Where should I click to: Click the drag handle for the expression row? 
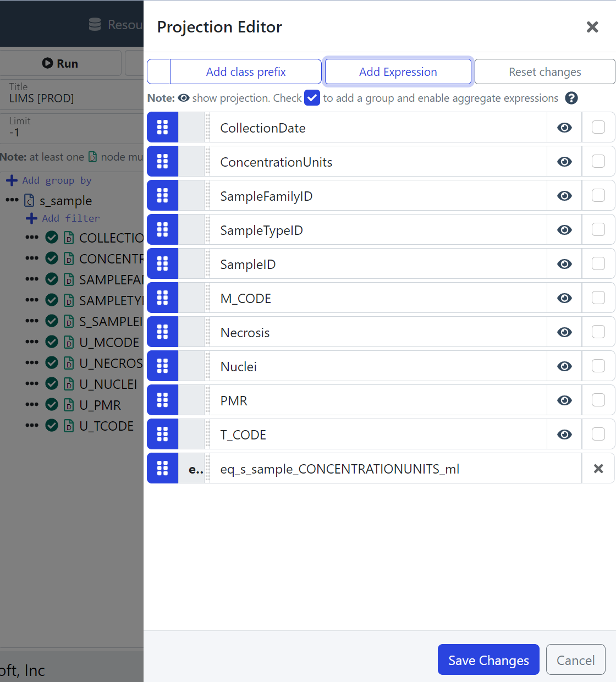click(x=162, y=469)
